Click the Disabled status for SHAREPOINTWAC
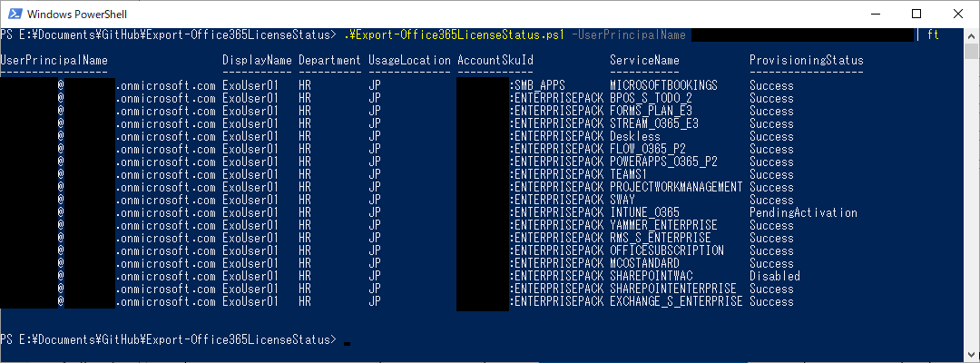 point(774,276)
